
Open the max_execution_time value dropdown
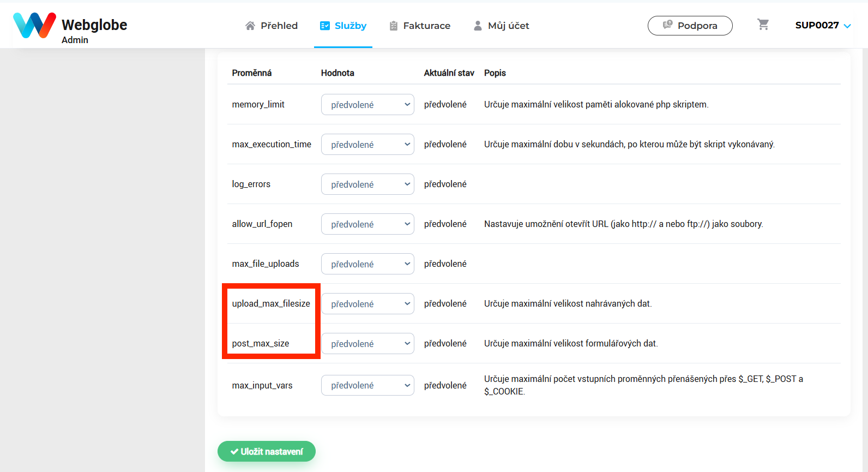coord(367,145)
